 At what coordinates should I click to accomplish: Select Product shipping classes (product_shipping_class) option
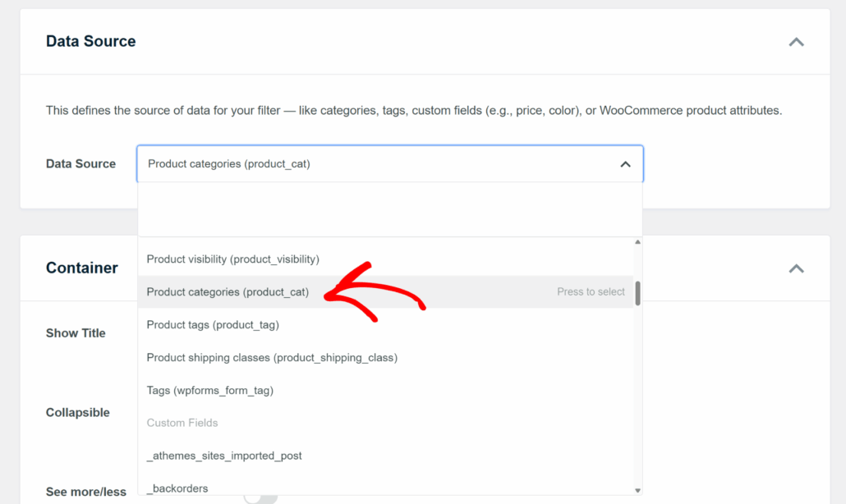[x=271, y=357]
